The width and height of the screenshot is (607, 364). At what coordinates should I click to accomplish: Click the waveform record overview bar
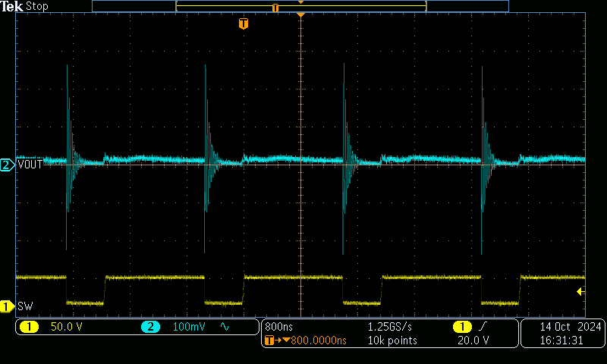point(300,6)
